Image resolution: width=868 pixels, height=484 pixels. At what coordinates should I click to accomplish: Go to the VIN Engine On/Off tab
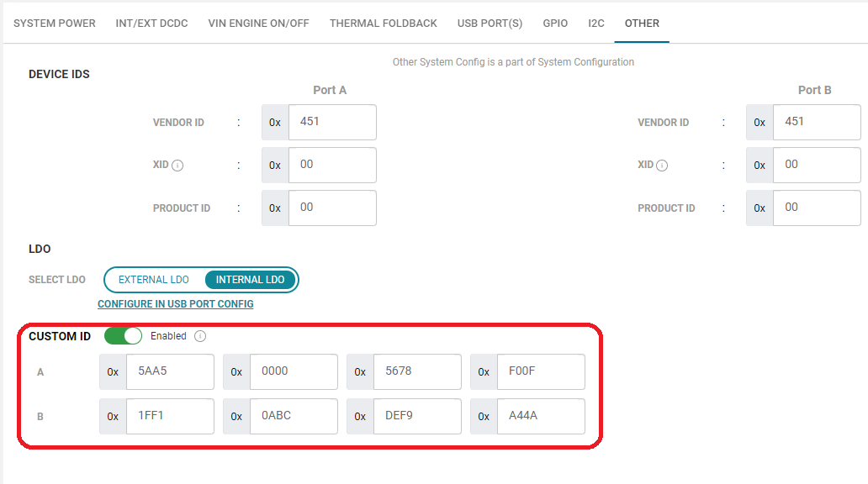coord(258,24)
